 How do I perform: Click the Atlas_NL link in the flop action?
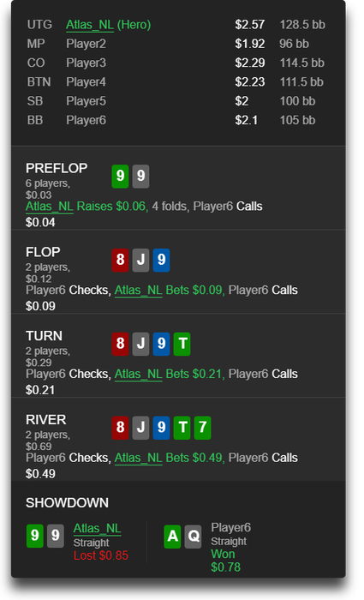pyautogui.click(x=139, y=291)
